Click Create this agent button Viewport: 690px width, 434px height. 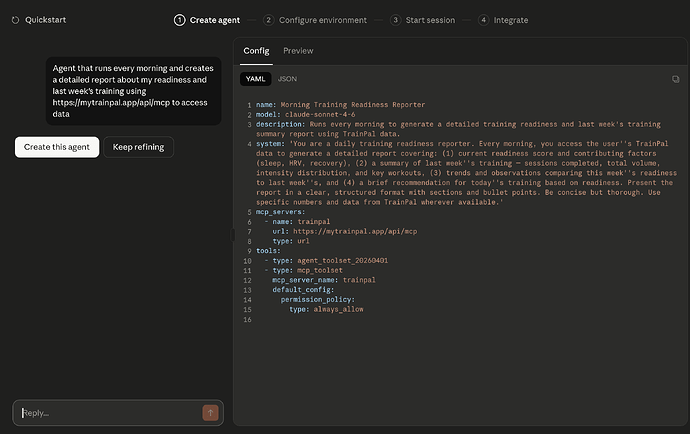[x=57, y=147]
